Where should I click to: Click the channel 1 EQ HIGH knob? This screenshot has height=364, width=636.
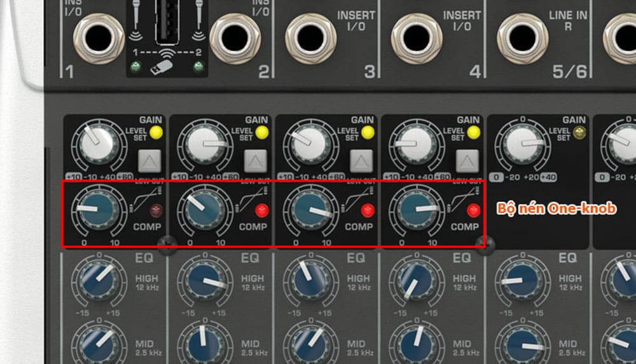(x=99, y=281)
